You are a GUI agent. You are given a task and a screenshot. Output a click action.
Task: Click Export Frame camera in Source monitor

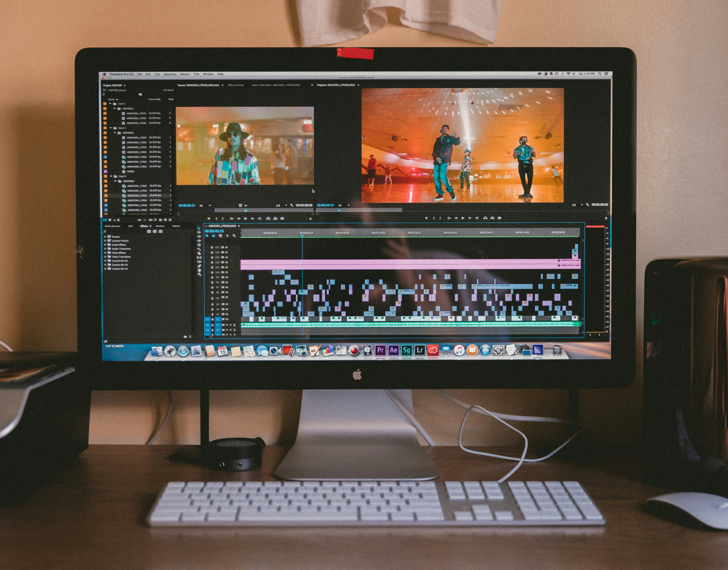click(282, 219)
